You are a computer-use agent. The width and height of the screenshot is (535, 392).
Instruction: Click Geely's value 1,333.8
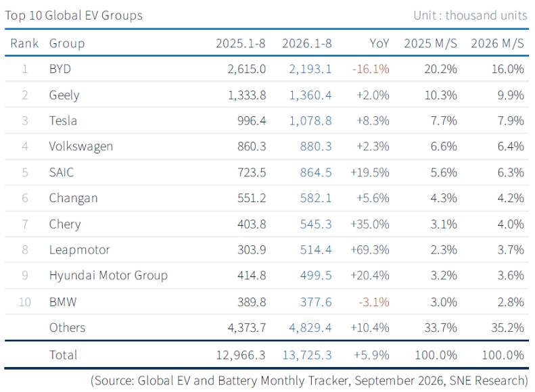[247, 95]
